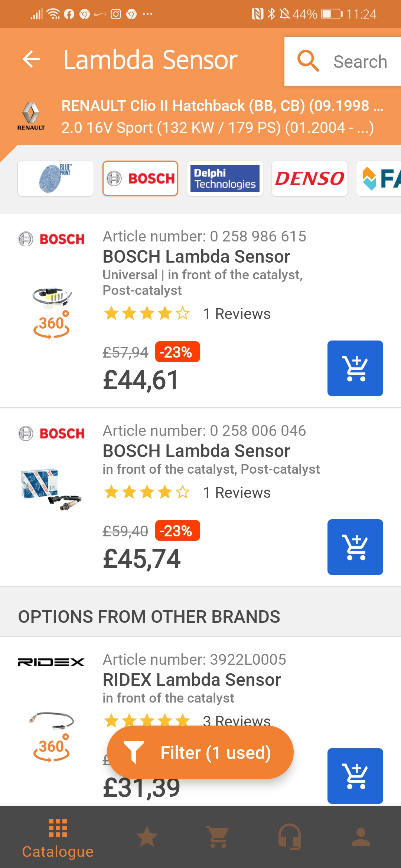Add Bosch 0 258 986 615 to cart
The image size is (401, 868).
pos(355,368)
